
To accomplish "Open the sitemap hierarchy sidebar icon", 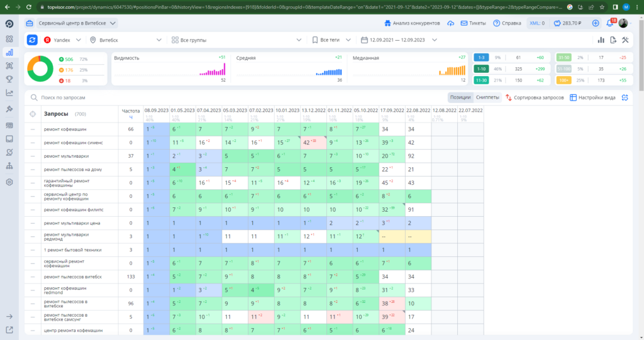I will point(9,166).
